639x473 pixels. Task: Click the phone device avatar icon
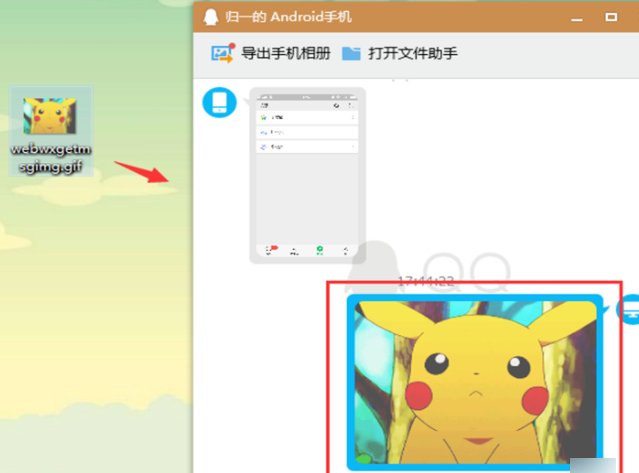[220, 102]
